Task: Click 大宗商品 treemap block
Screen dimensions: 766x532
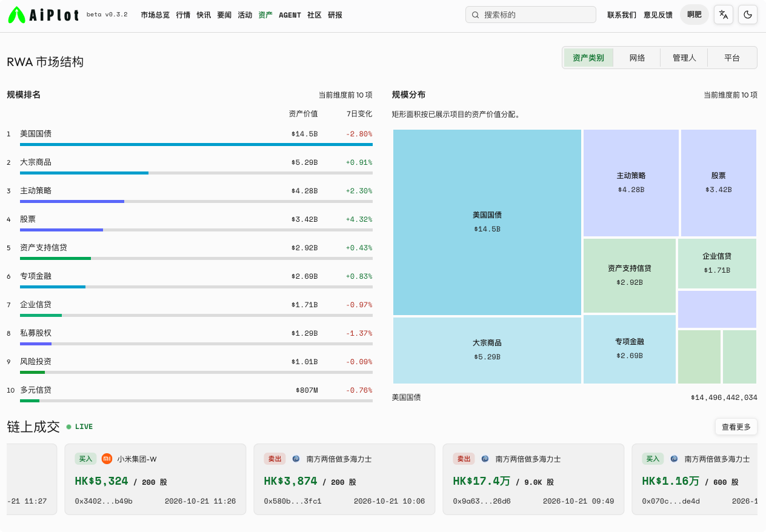Action: 487,350
